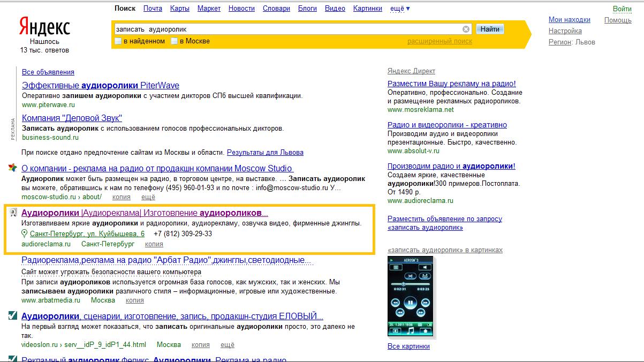Open the Маркет tab
This screenshot has width=644, height=362.
pos(209,9)
